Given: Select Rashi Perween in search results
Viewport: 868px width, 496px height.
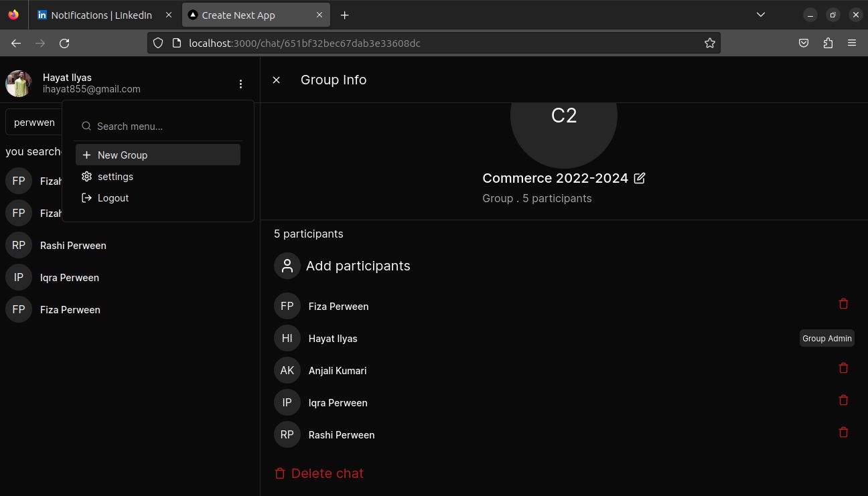Looking at the screenshot, I should (x=73, y=246).
